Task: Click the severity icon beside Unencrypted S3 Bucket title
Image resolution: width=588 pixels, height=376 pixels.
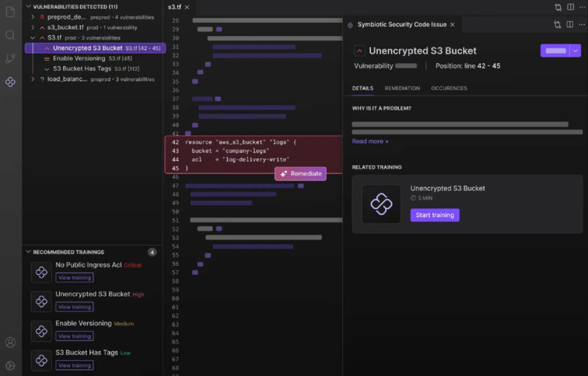Action: tap(359, 51)
